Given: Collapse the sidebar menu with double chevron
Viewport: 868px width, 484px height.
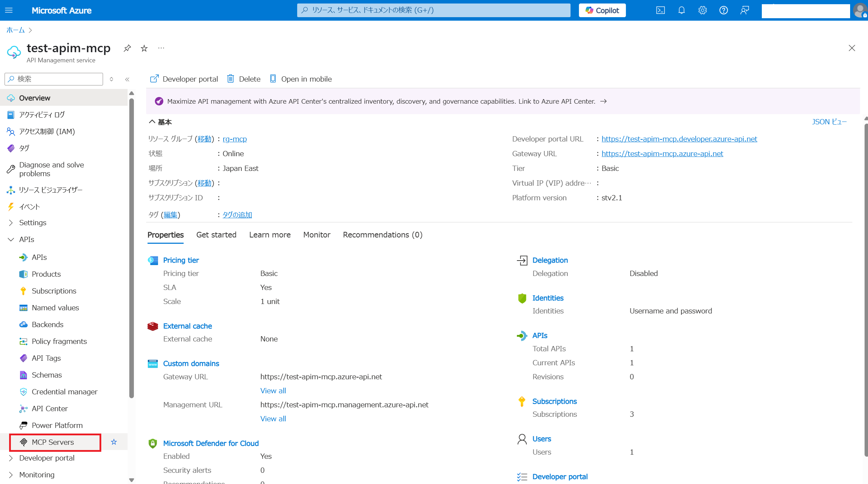Looking at the screenshot, I should 127,79.
